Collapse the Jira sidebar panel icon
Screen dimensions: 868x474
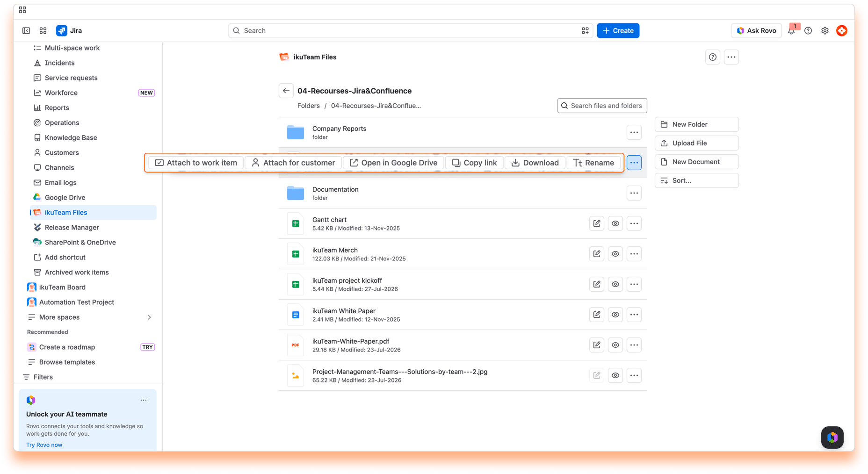coord(26,30)
